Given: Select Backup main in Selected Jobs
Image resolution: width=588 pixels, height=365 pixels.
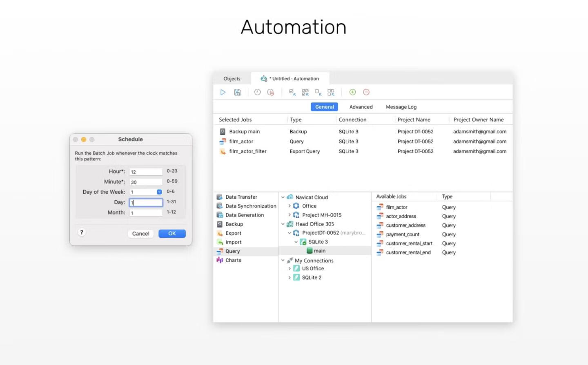Looking at the screenshot, I should pos(363,132).
